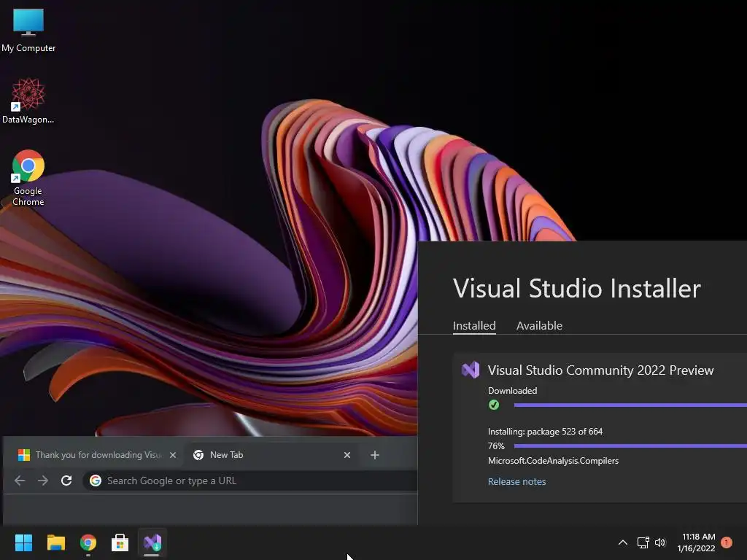Show hidden system tray icons

click(623, 542)
